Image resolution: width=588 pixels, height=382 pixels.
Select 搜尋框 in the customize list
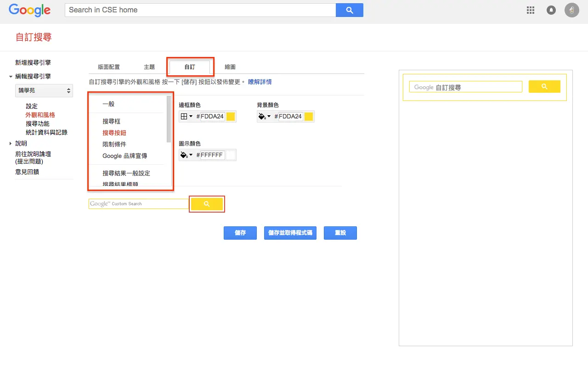(112, 121)
